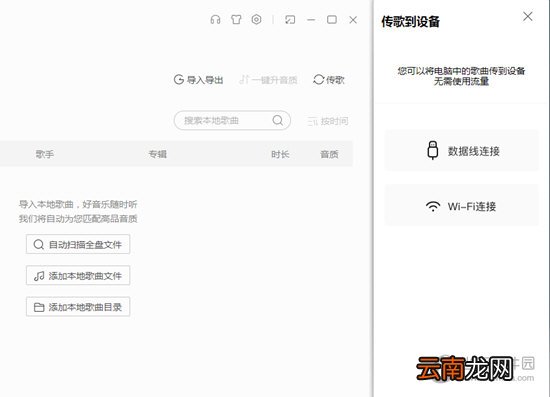The height and width of the screenshot is (397, 550).
Task: Focus the 搜索本地歌曲 search field
Action: (x=232, y=121)
